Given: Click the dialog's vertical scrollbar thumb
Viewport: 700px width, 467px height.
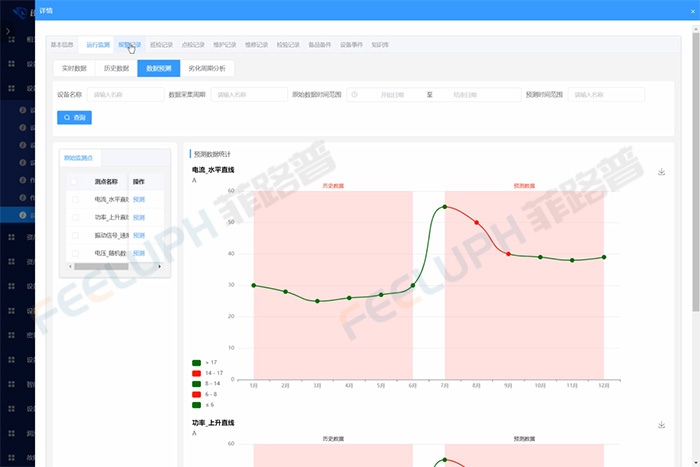Looking at the screenshot, I should (696, 172).
